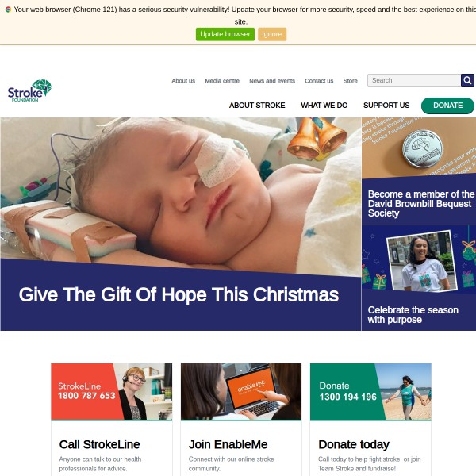Click the Join EnableMe heading
Viewport: 476px width, 476px height.
[228, 444]
